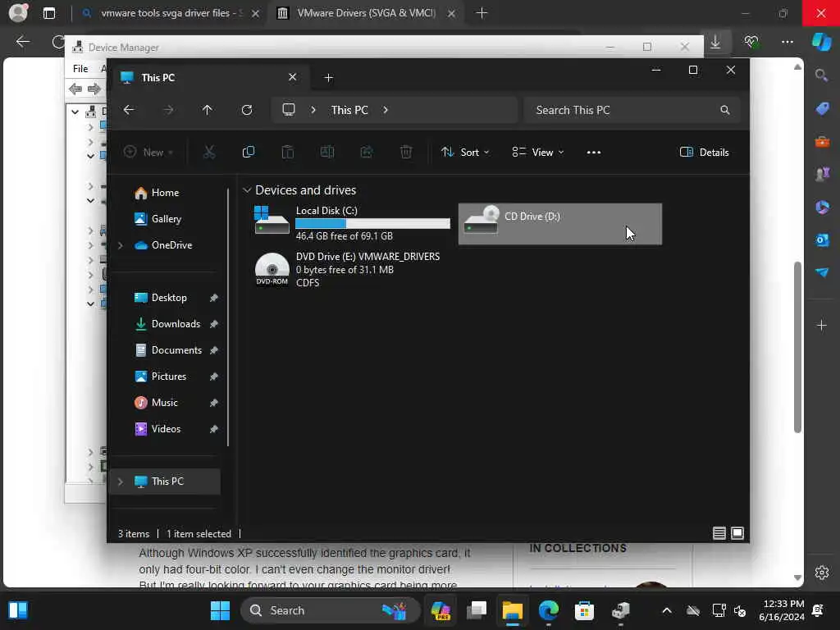Switch to details list view icon in status bar
The width and height of the screenshot is (840, 630).
tap(719, 533)
